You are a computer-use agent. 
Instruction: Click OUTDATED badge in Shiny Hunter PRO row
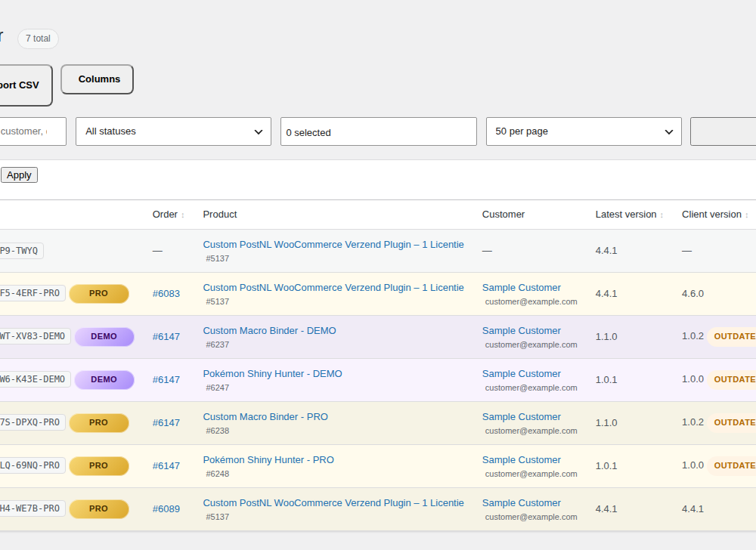tap(732, 465)
